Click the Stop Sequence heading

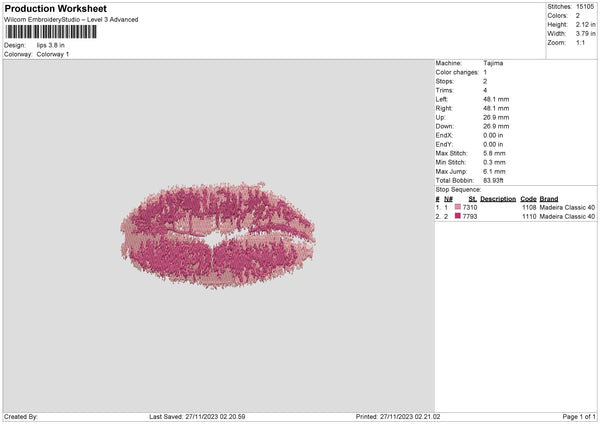[x=458, y=189]
